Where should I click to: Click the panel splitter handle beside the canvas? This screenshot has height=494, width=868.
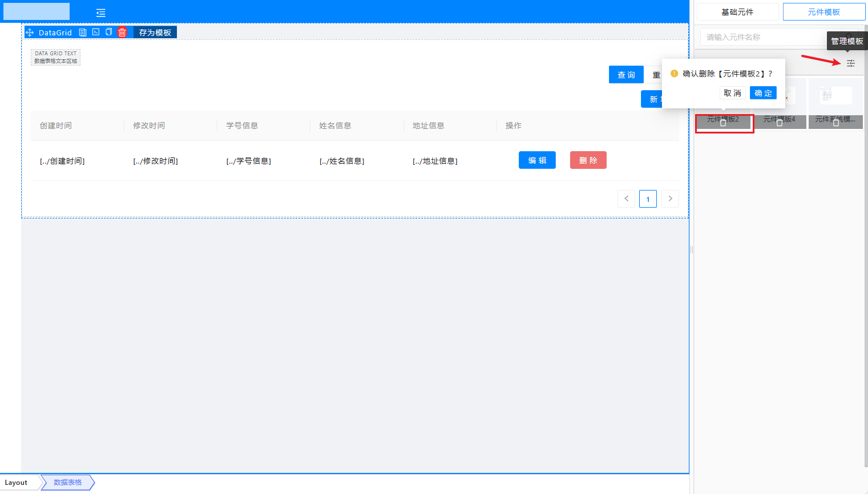(x=692, y=249)
